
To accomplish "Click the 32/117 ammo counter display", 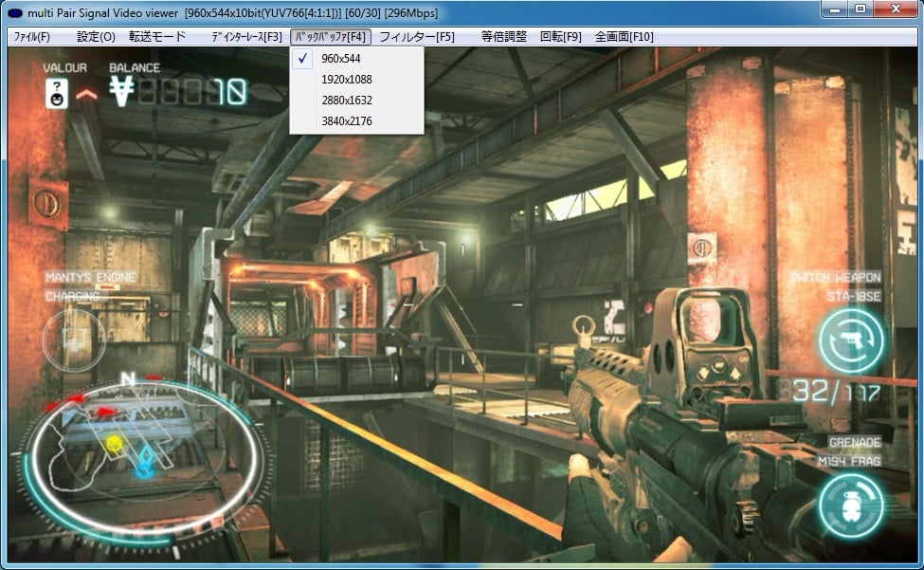I will tap(836, 391).
